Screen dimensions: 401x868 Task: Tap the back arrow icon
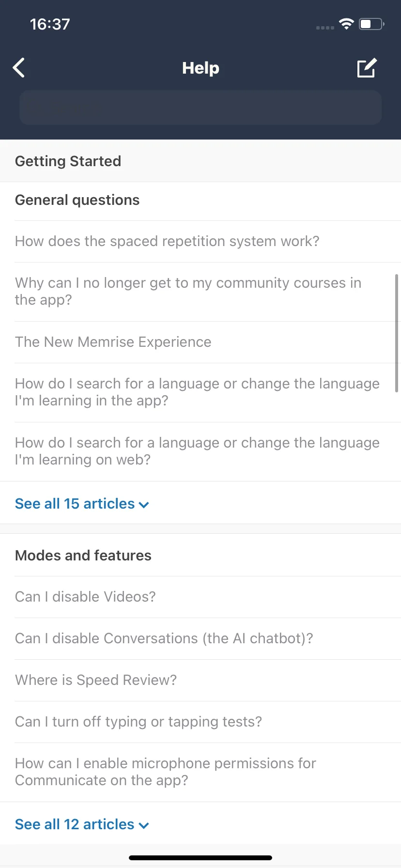(x=19, y=68)
